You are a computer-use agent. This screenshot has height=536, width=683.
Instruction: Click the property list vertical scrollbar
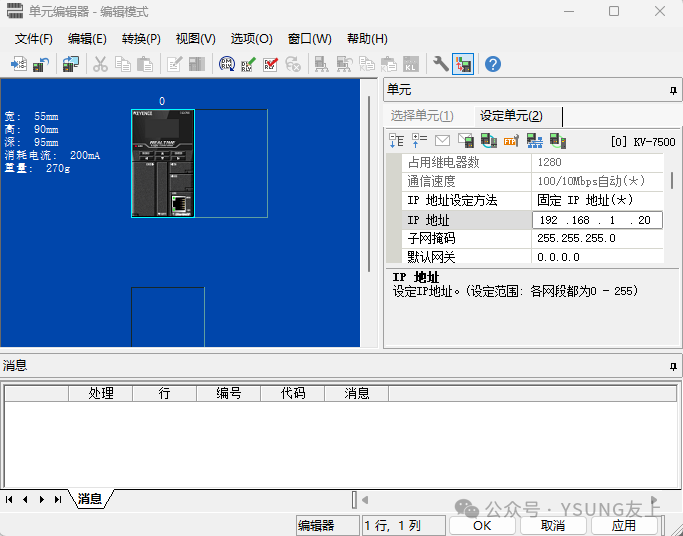point(671,181)
